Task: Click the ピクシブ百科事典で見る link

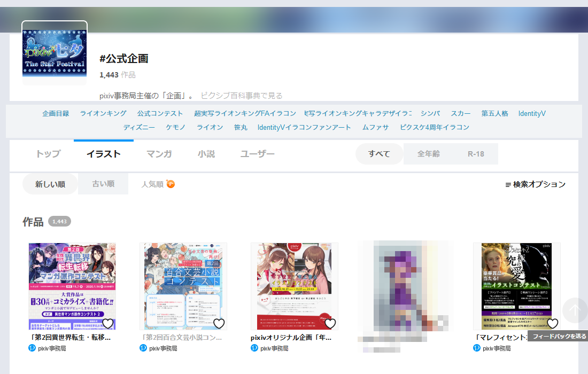Action: point(242,96)
